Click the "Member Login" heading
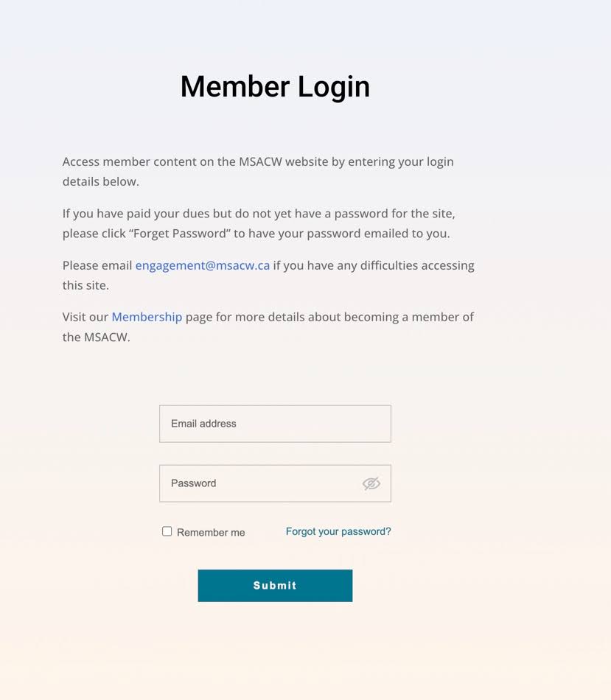Image resolution: width=611 pixels, height=700 pixels. pyautogui.click(x=275, y=86)
